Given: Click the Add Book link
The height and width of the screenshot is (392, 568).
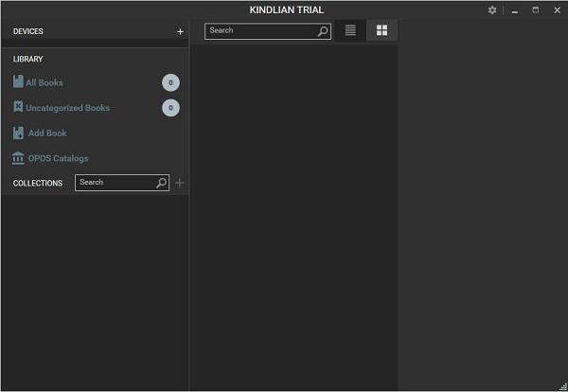Looking at the screenshot, I should (x=47, y=134).
